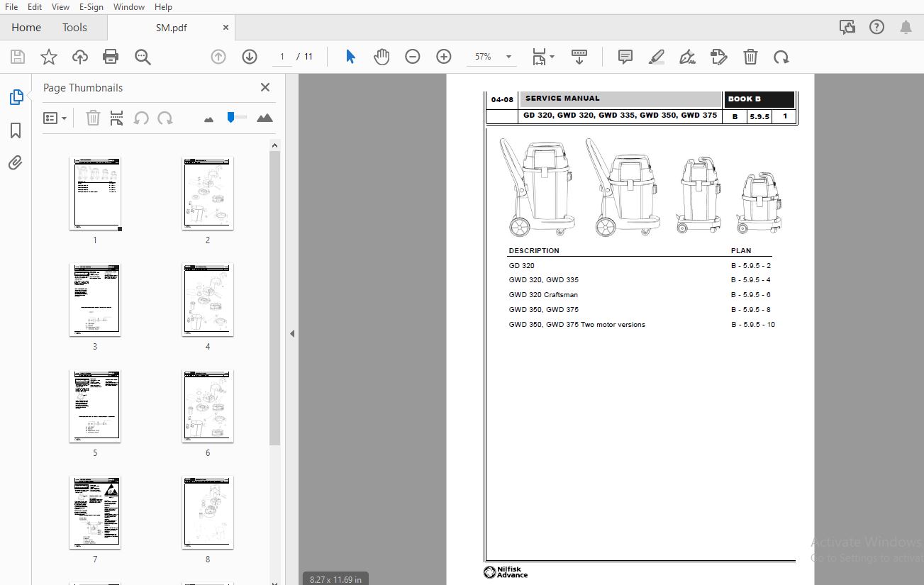The image size is (924, 585).
Task: Collapse the navigation pane with the arrow
Action: coord(291,333)
